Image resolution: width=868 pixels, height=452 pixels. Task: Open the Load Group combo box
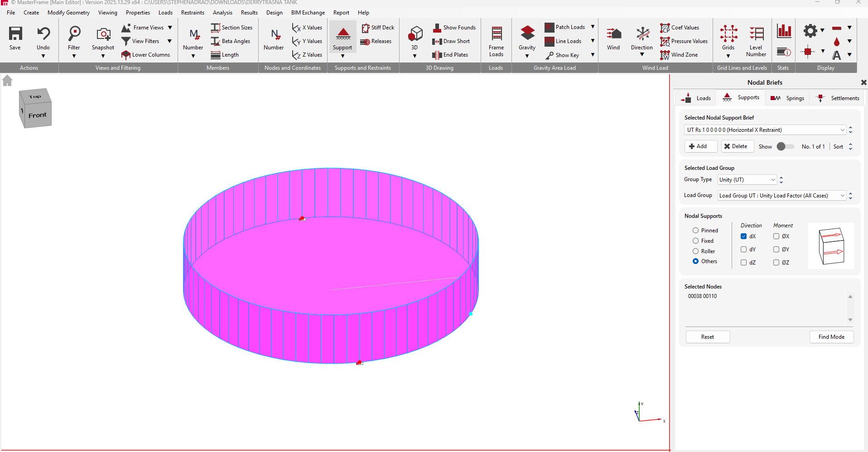click(x=842, y=196)
